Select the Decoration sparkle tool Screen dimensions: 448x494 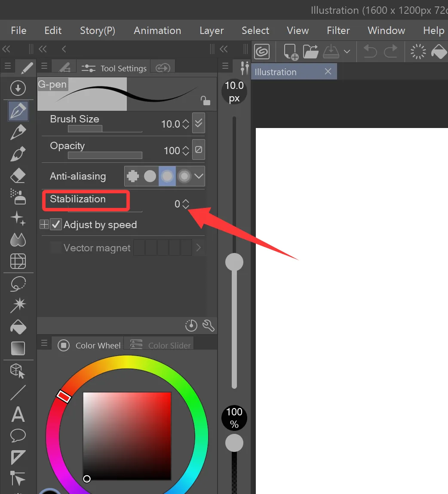[x=18, y=219]
